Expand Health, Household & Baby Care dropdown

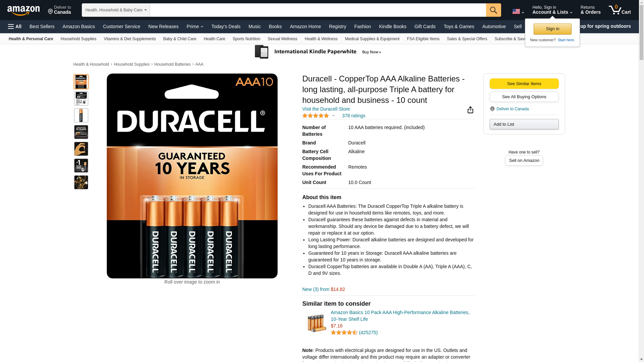pyautogui.click(x=116, y=10)
